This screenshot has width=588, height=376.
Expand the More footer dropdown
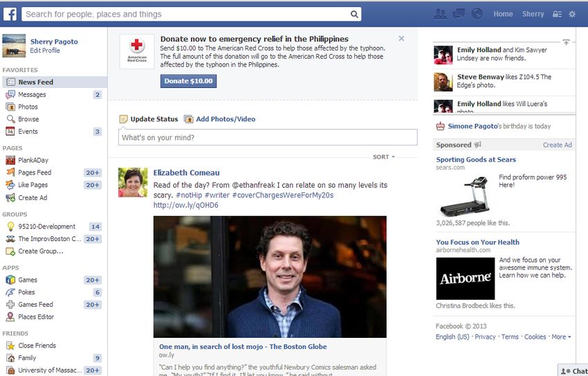(x=561, y=337)
